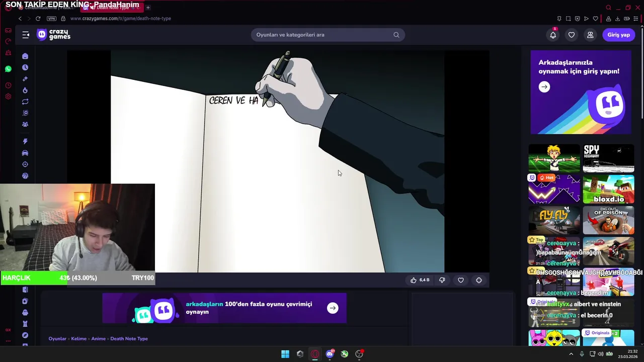Go back with the browser back arrow
Viewport: 644px width, 362px height.
[x=20, y=19]
